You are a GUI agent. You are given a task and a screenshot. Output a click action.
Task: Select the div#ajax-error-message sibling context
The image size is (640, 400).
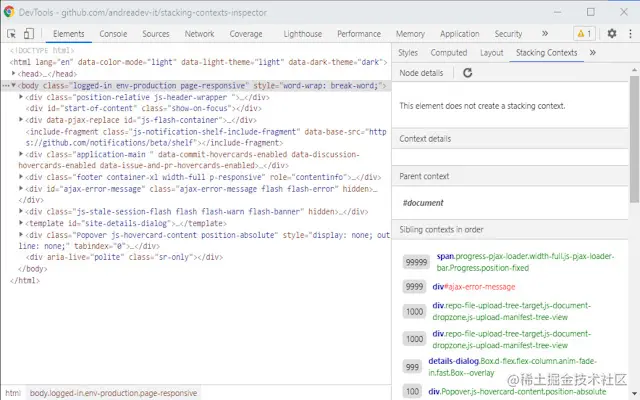(471, 286)
